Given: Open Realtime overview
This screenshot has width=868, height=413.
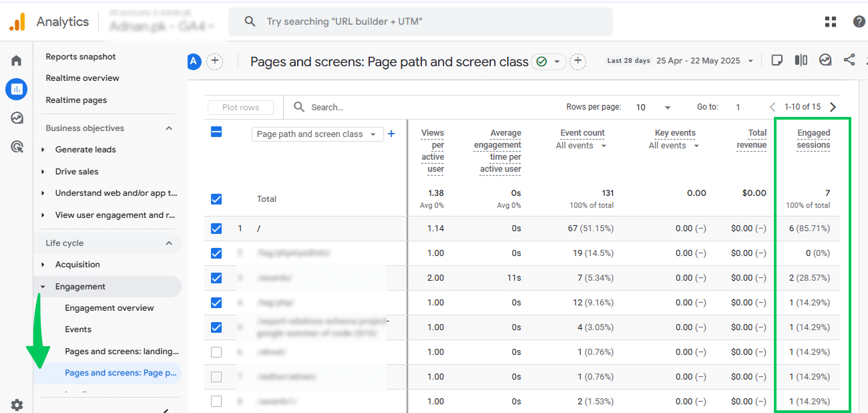Looking at the screenshot, I should tap(83, 78).
